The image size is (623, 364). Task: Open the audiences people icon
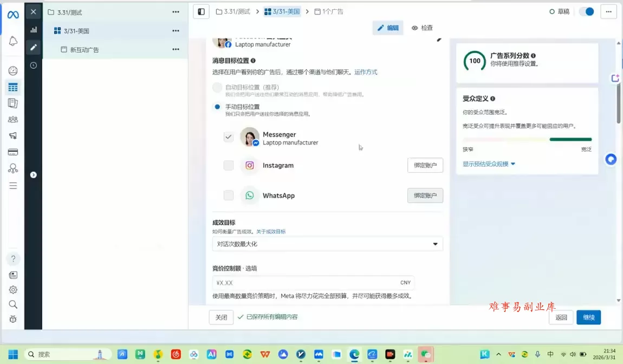click(12, 119)
